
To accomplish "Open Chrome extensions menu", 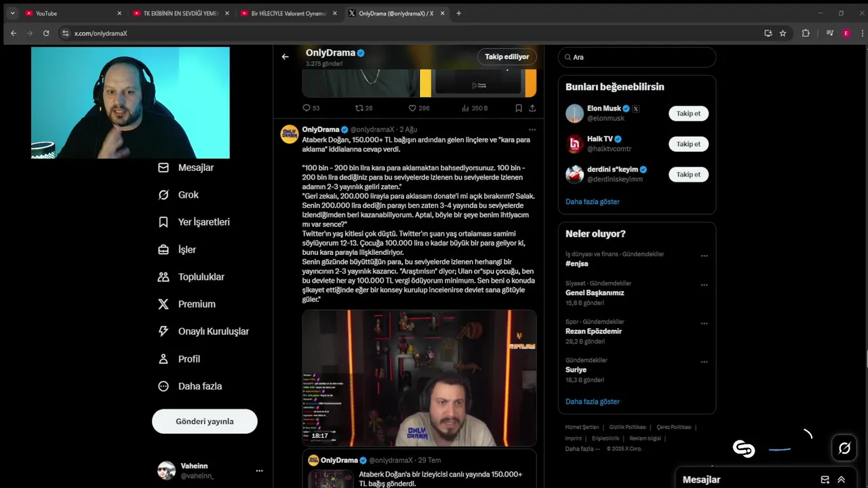I will 806,33.
